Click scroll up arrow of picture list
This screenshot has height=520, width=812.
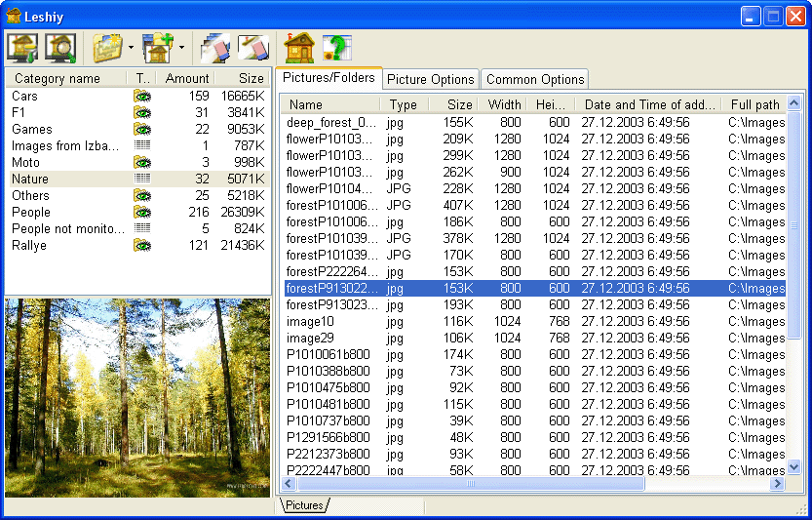pos(793,103)
